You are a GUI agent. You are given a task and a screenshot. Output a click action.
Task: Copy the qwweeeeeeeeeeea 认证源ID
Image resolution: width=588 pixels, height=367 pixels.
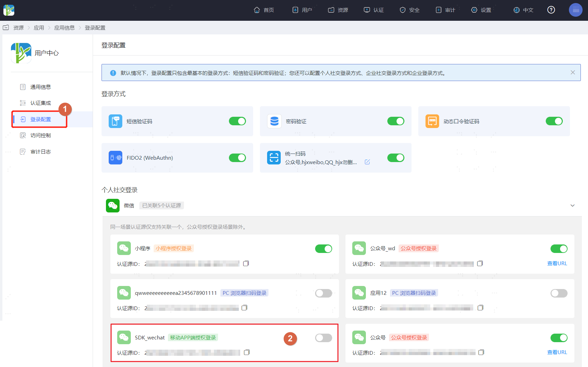[244, 308]
